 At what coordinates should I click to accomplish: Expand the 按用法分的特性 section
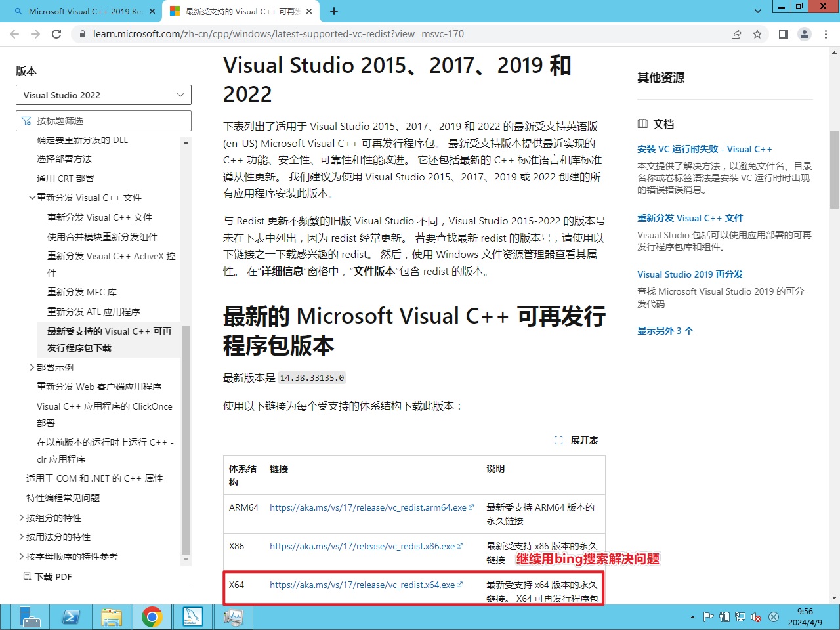click(x=22, y=537)
